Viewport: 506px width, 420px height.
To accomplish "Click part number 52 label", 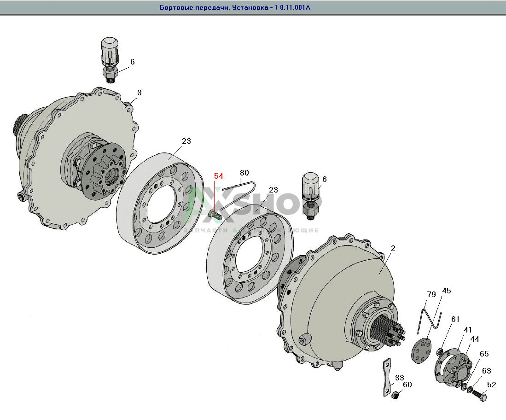I will pos(491,385).
